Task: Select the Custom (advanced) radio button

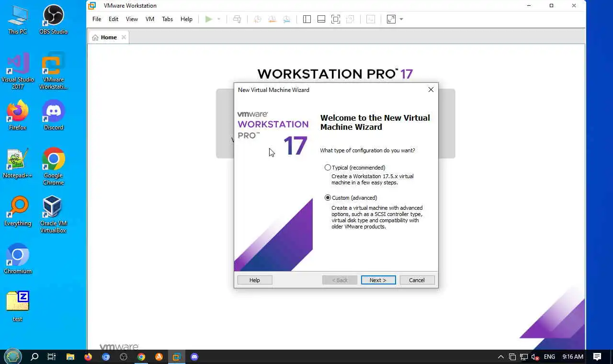Action: point(328,198)
